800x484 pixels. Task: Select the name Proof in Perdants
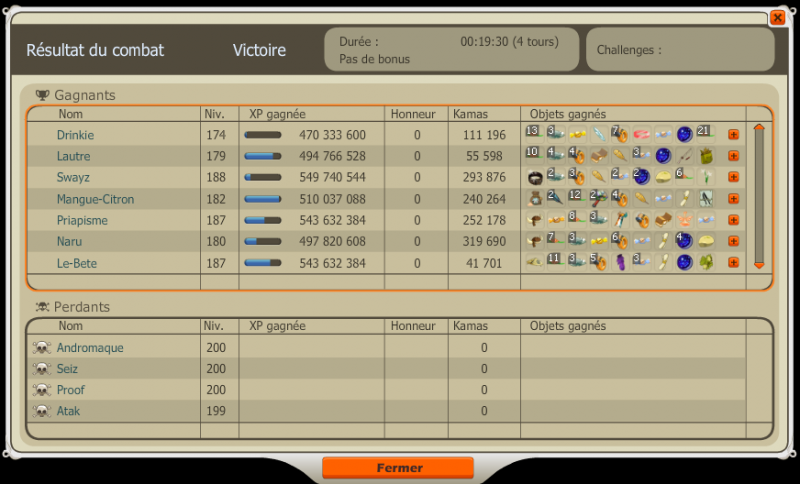pyautogui.click(x=70, y=390)
